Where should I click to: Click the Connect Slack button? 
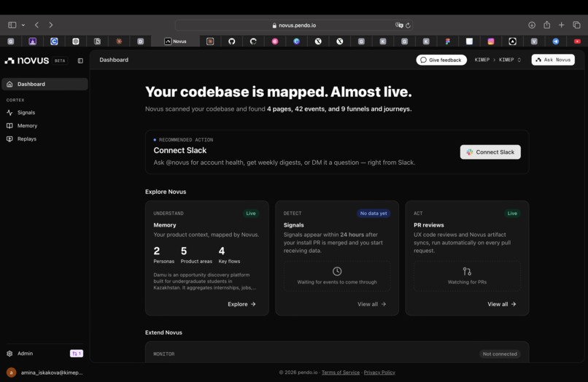(x=490, y=152)
